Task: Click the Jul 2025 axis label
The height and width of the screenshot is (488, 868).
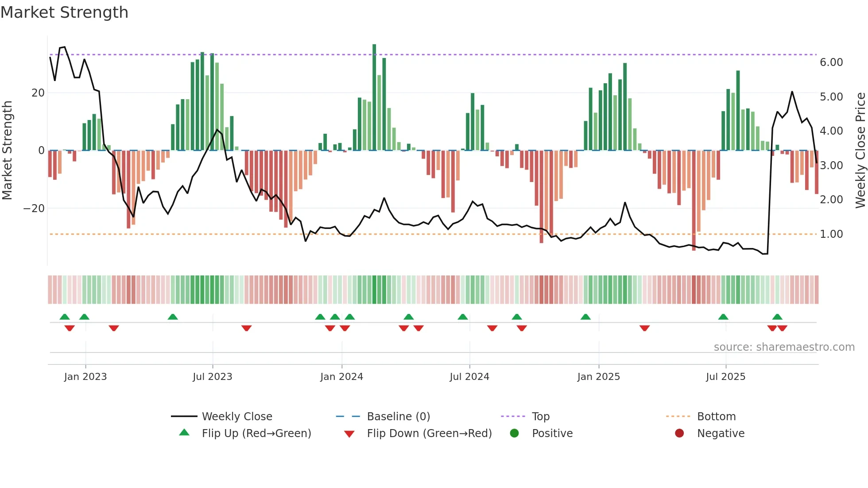Action: 726,377
